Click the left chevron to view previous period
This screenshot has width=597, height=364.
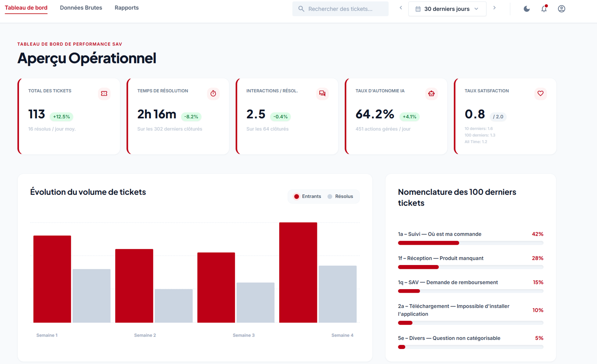point(401,8)
